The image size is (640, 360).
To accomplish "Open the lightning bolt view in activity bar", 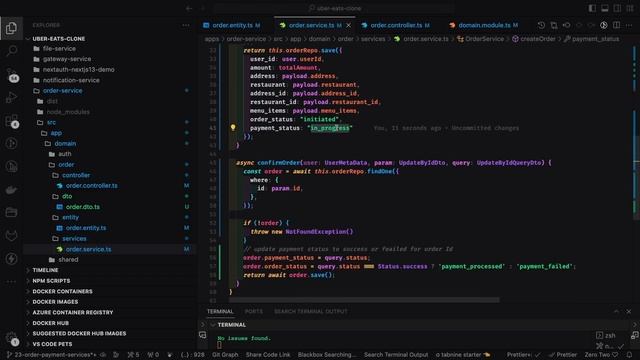I will click(11, 258).
